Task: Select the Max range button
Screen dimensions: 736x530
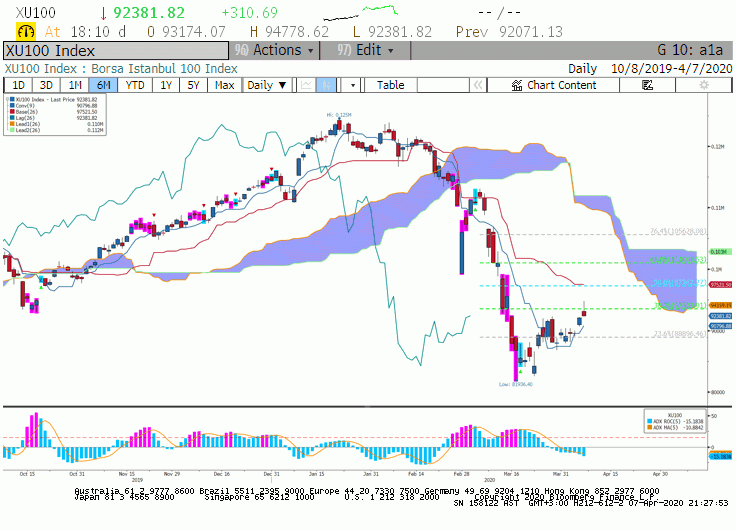Action: point(224,85)
